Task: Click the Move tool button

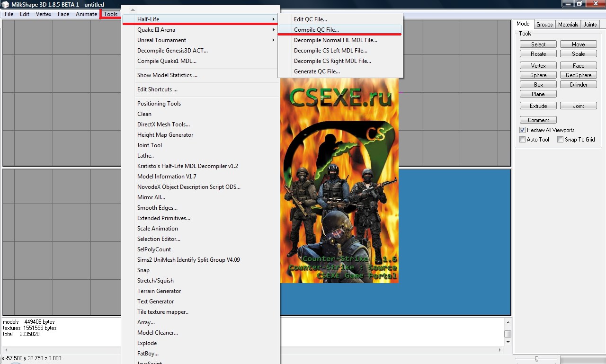Action: (x=579, y=44)
